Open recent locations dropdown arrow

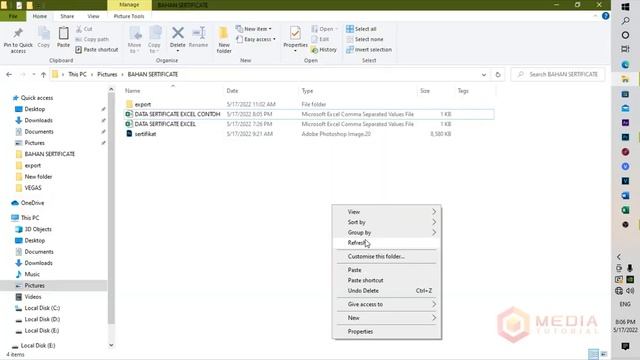pyautogui.click(x=33, y=75)
